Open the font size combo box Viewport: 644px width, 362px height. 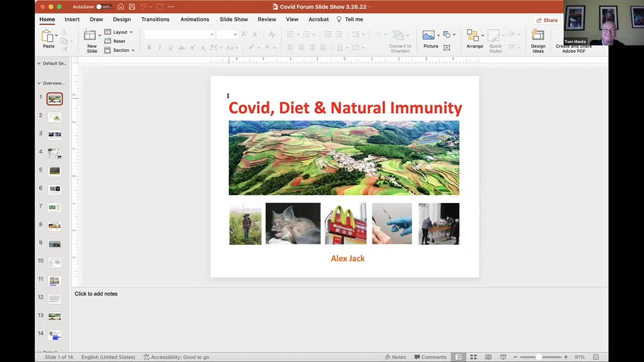coord(227,34)
